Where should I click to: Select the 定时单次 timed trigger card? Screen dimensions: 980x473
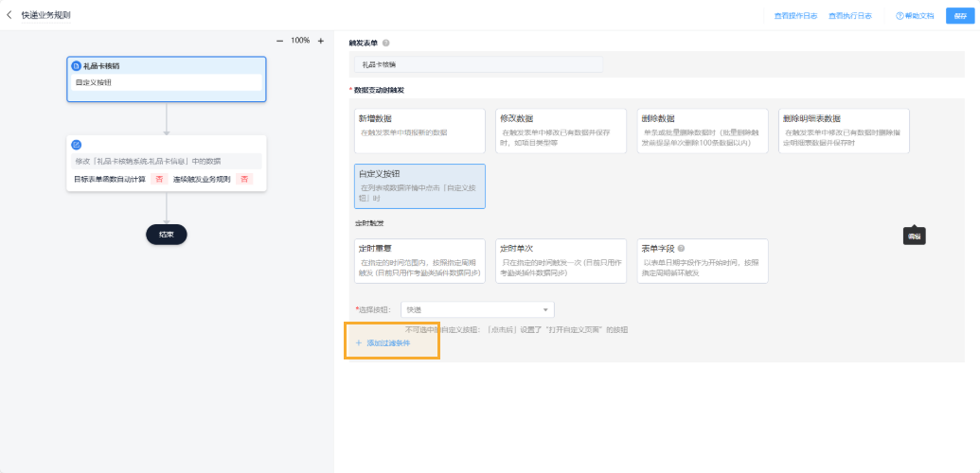(561, 260)
